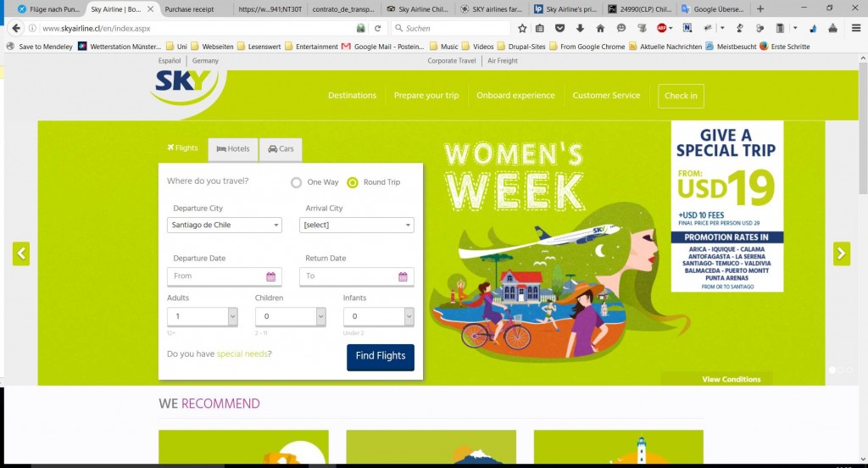Click the Save to Mendeley bookmark
Viewport: 868px width, 468px height.
[x=39, y=47]
